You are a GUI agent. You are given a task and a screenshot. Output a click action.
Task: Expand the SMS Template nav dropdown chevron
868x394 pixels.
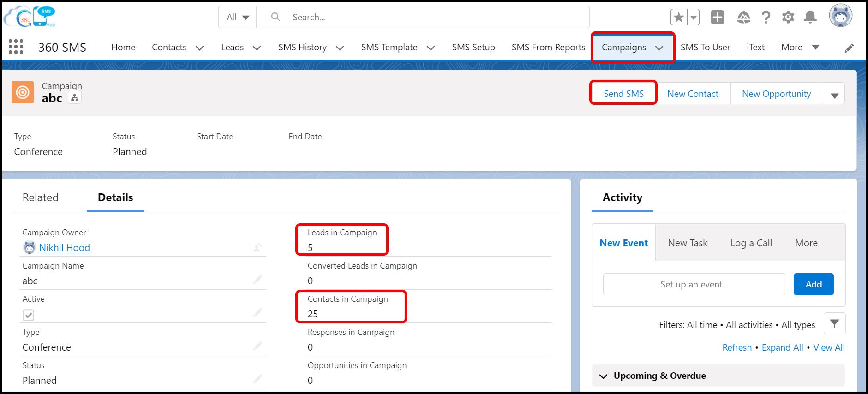pyautogui.click(x=431, y=48)
